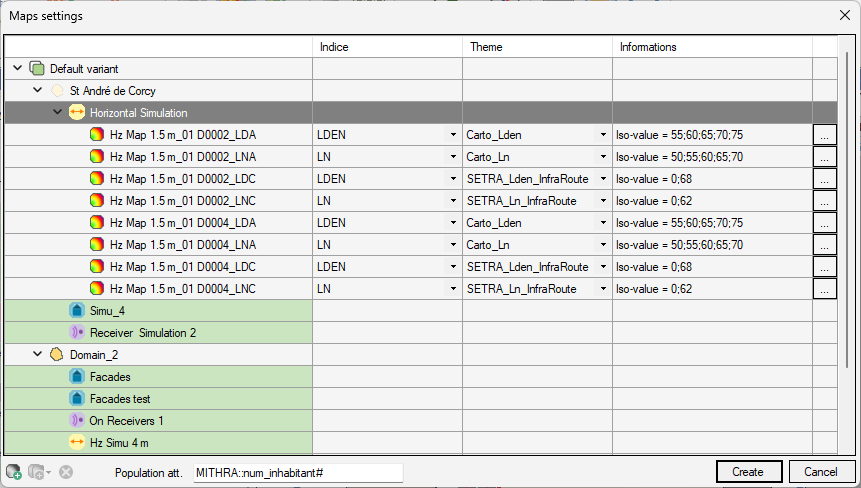Click Iso-value = 55;60;65;70;75 in D0002_LDA row
The height and width of the screenshot is (488, 861).
point(679,134)
